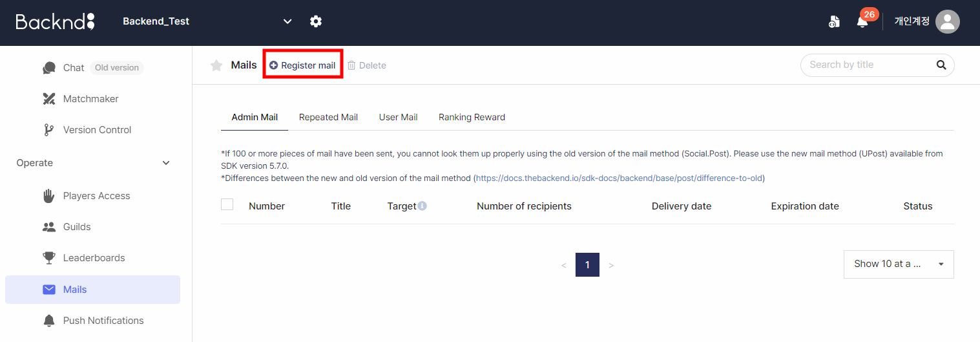Click the Push Notifications bell icon

[x=49, y=321]
